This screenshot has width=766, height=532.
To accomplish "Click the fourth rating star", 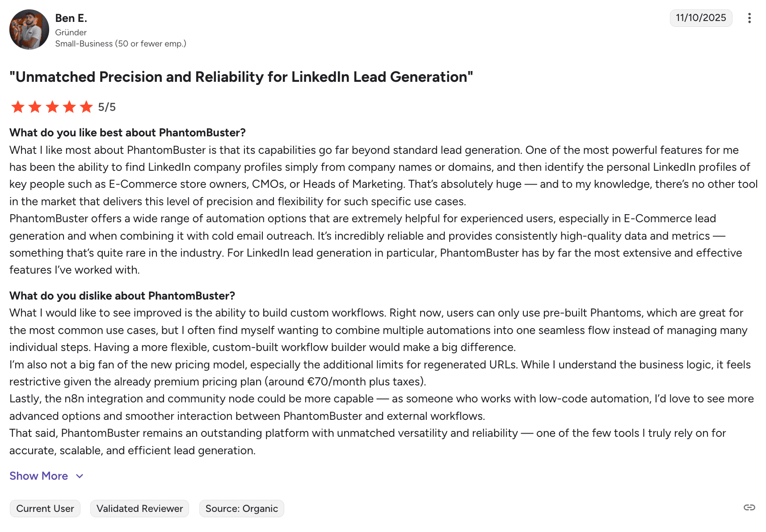I will point(69,107).
